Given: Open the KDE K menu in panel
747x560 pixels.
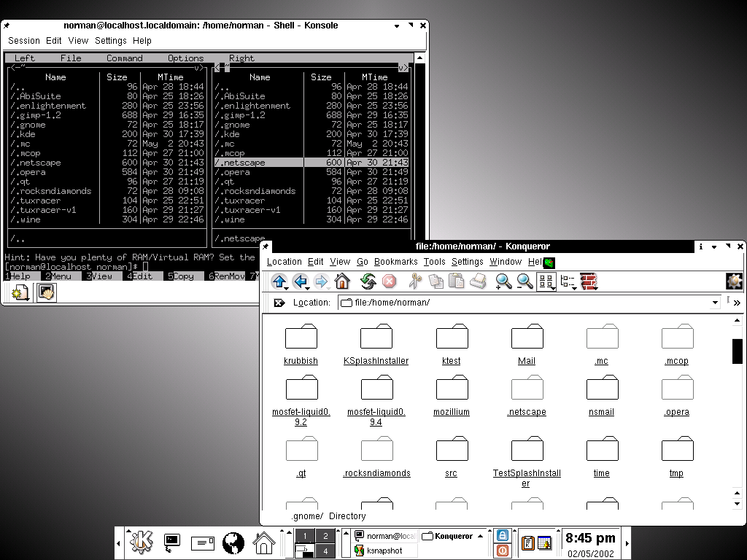Looking at the screenshot, I should pyautogui.click(x=141, y=542).
